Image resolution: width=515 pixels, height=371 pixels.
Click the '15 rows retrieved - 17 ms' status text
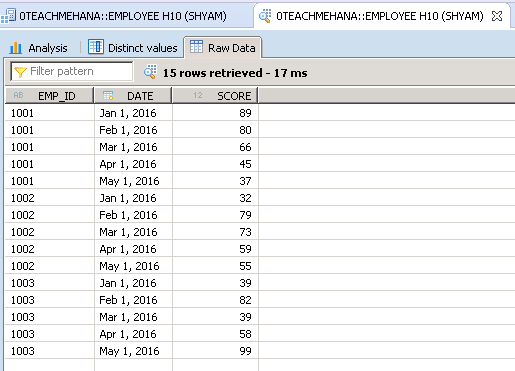coord(235,73)
